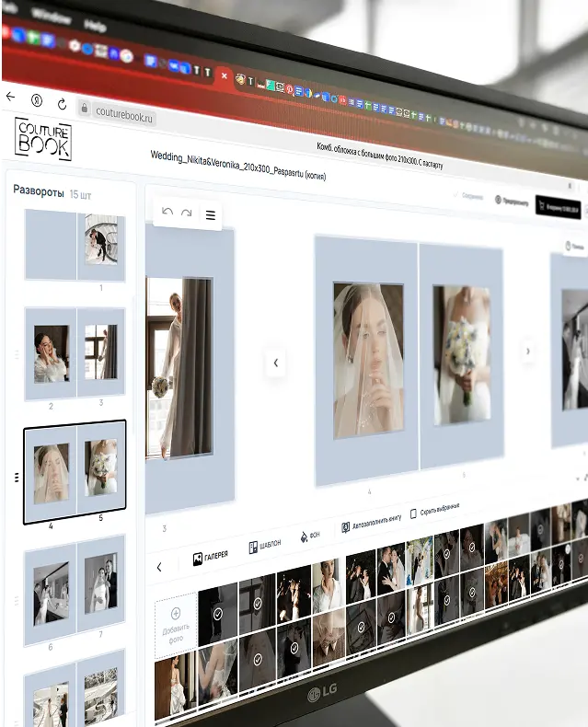Click the black cart button at top right
588x727 pixels.
558,209
